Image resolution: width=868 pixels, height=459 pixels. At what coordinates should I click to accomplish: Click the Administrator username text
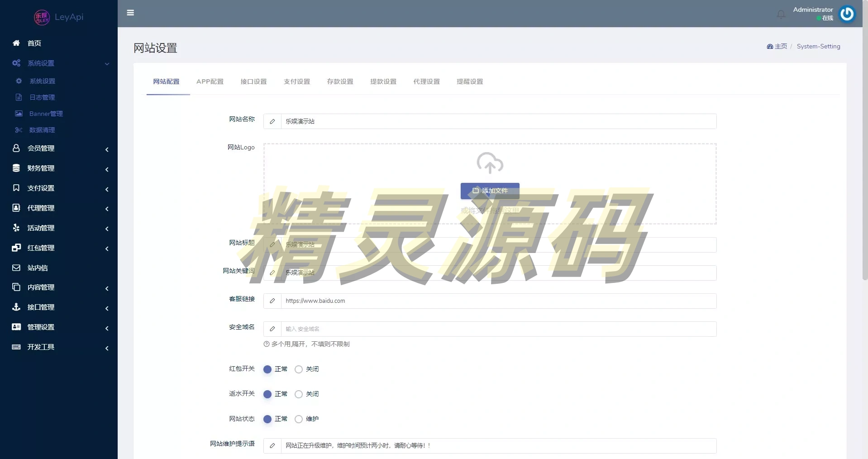tap(813, 10)
